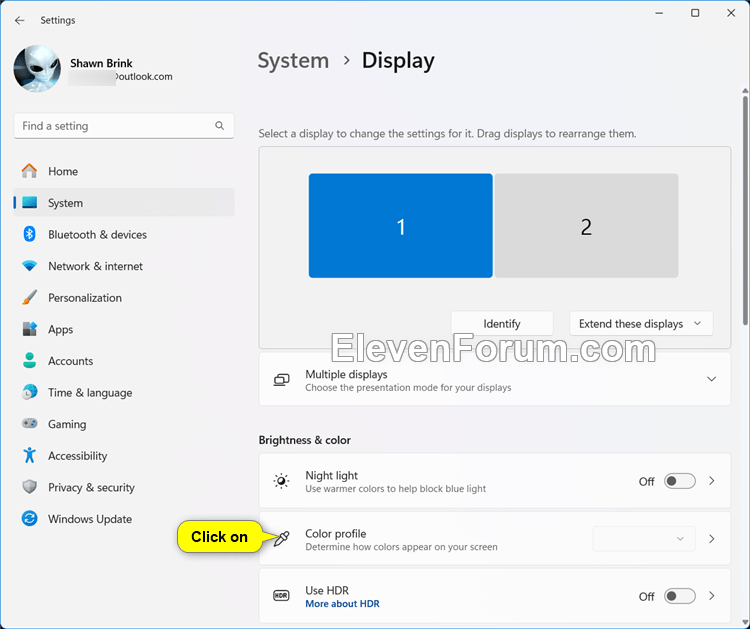Open Extend these displays dropdown
This screenshot has height=629, width=750.
pyautogui.click(x=641, y=324)
